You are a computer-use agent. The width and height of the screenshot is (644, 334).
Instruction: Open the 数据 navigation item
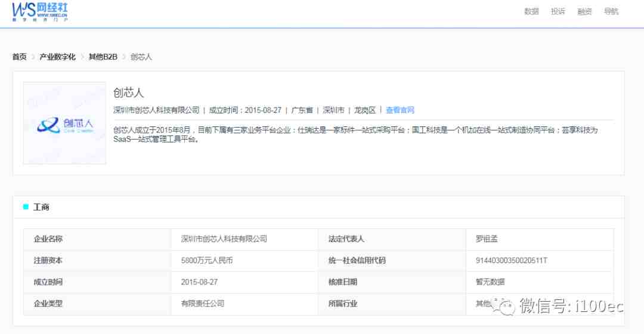pyautogui.click(x=531, y=11)
